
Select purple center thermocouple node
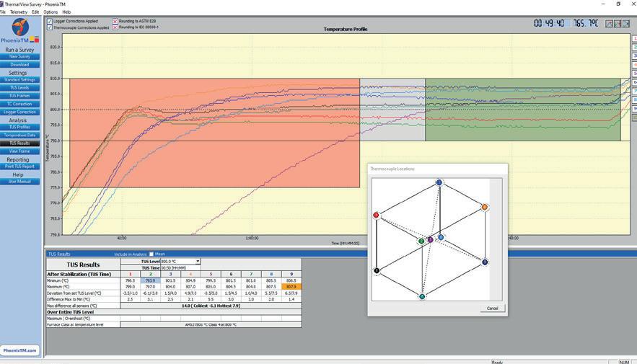(430, 240)
